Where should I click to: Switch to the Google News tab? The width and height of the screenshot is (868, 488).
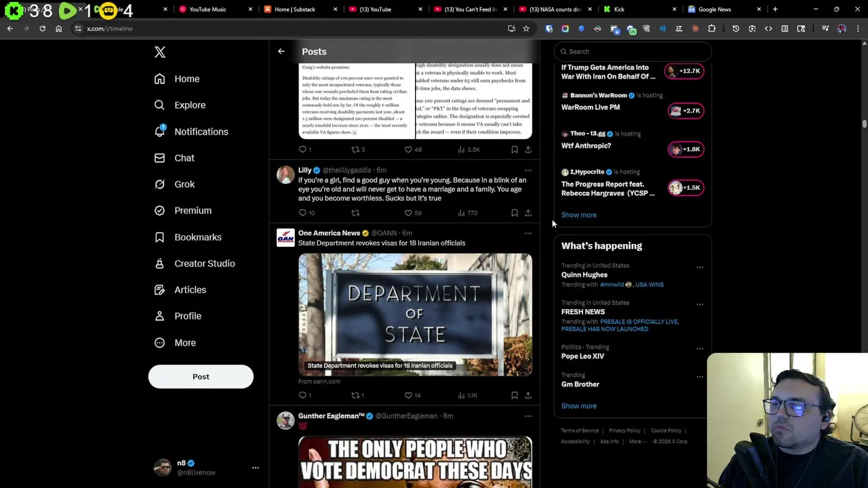click(x=722, y=9)
